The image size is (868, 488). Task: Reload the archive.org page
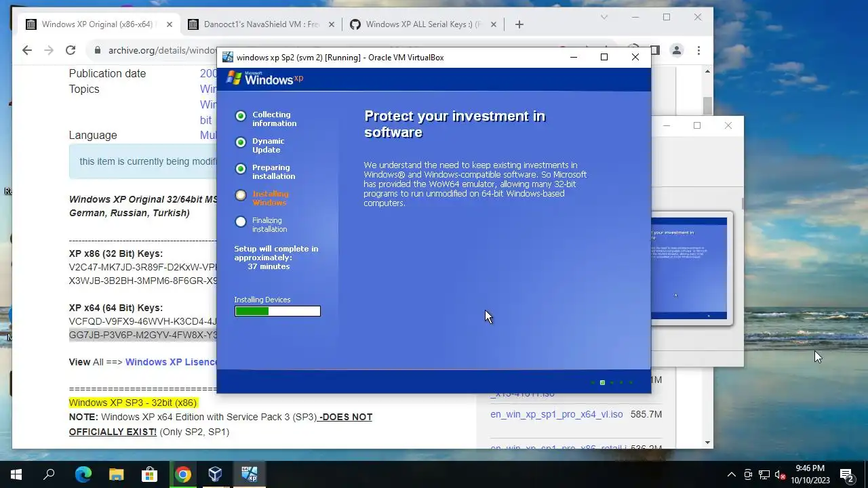coord(71,50)
